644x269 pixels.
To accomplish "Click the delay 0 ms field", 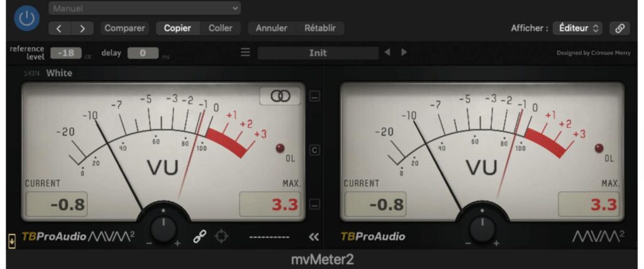I will (x=143, y=53).
